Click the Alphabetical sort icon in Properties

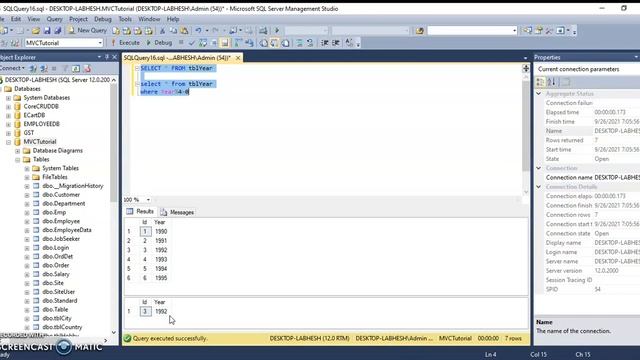click(x=551, y=82)
